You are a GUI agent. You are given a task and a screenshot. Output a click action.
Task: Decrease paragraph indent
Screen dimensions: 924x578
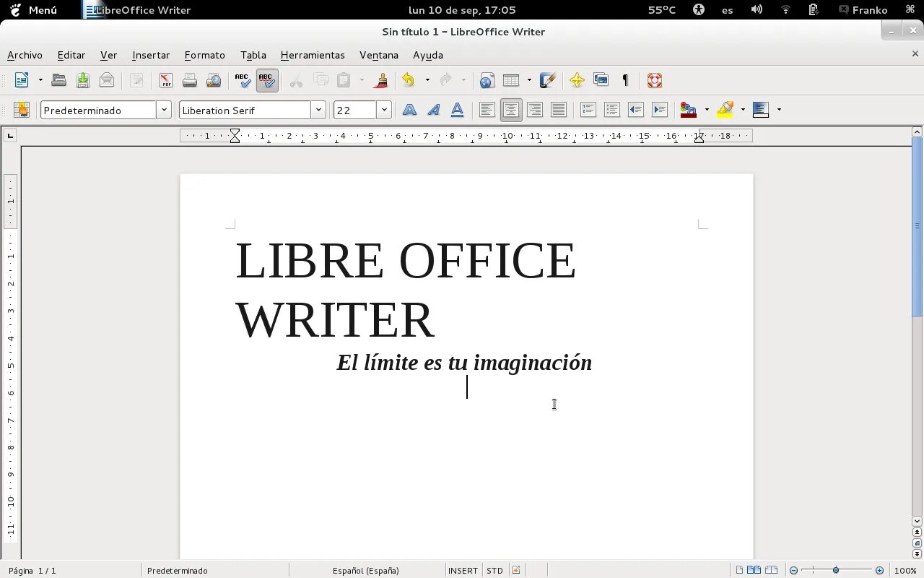(636, 110)
